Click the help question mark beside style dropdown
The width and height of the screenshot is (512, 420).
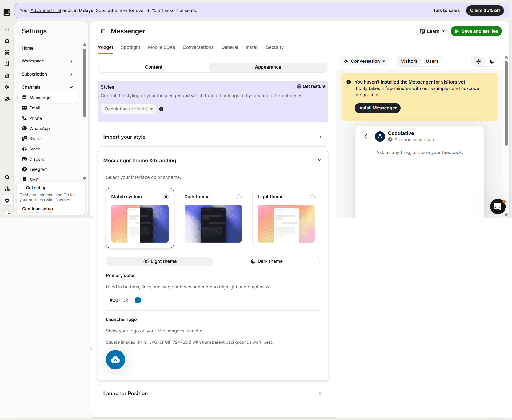click(161, 109)
